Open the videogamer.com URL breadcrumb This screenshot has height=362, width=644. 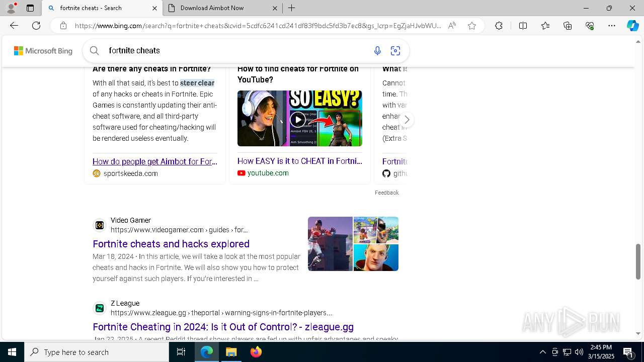click(x=179, y=230)
